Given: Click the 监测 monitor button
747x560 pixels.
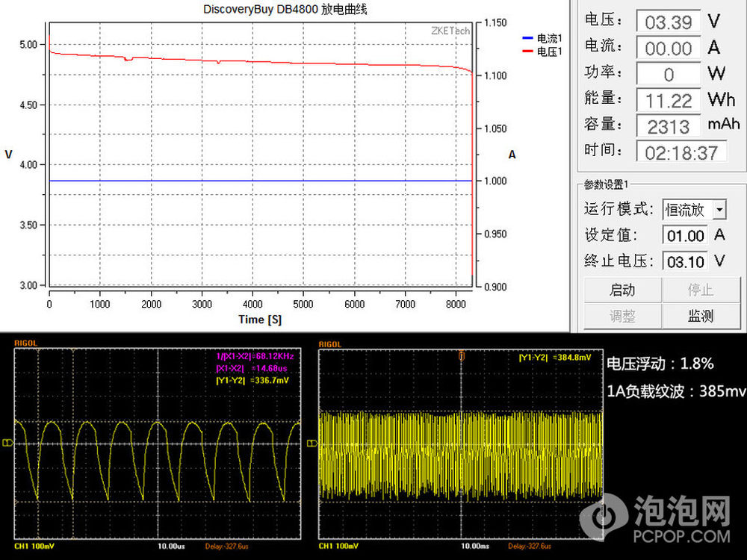Looking at the screenshot, I should click(x=701, y=315).
